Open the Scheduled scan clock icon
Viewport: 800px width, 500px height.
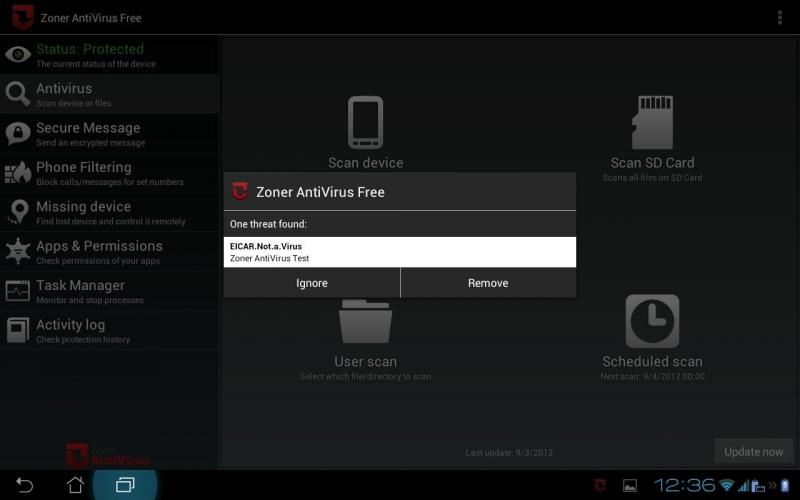tap(652, 321)
